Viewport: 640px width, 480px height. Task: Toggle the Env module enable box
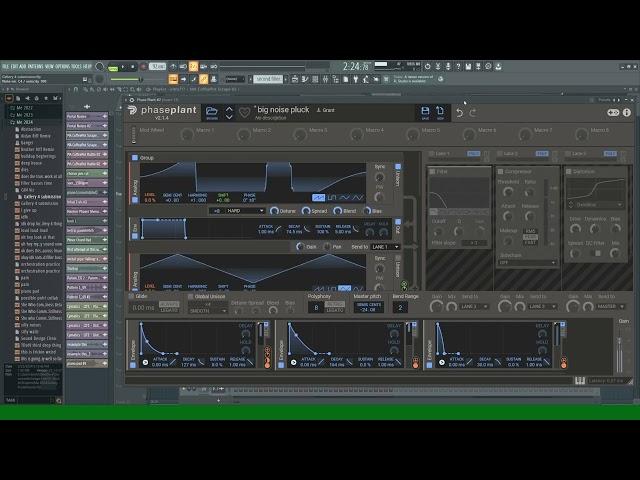click(135, 236)
